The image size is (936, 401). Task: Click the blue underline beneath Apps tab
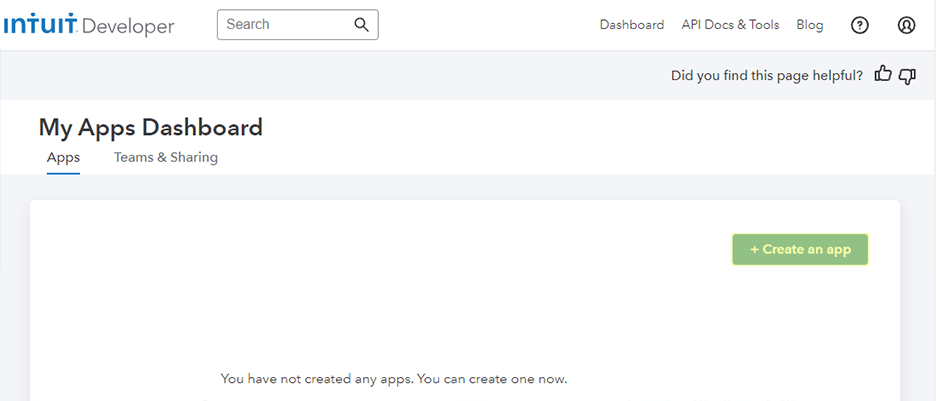coord(63,173)
